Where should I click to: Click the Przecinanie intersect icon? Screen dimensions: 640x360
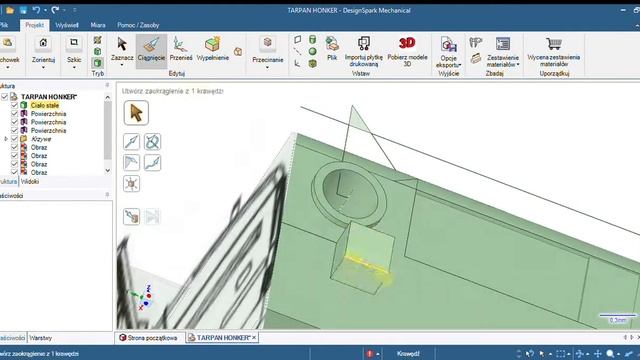(267, 42)
